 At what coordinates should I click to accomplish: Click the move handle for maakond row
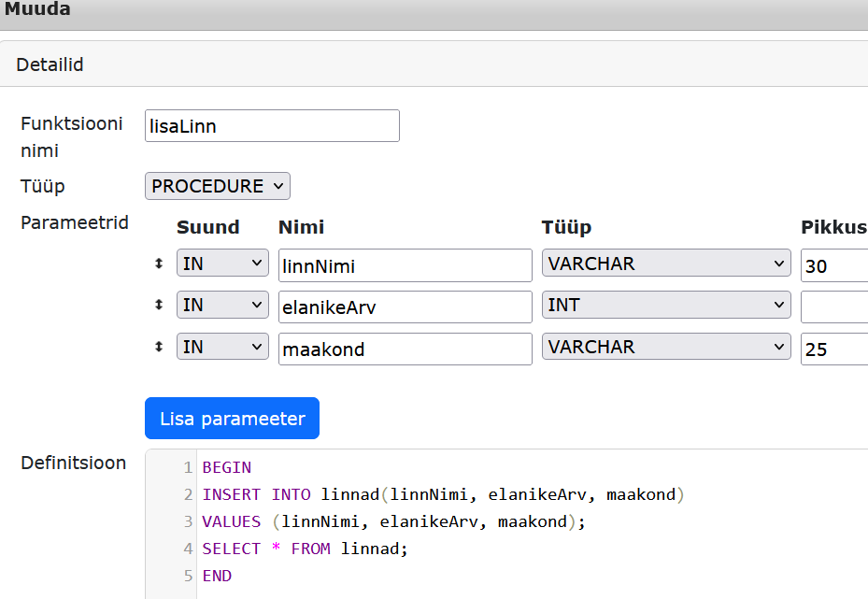(159, 347)
